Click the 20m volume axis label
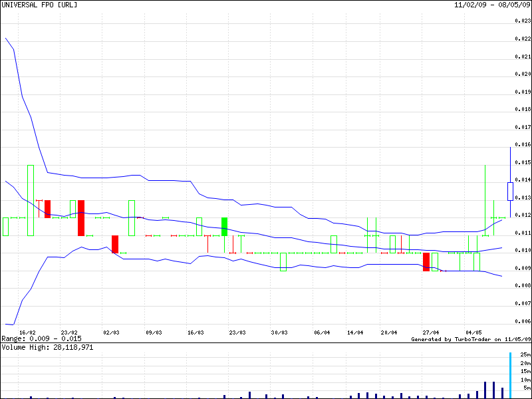Image resolution: width=532 pixels, height=399 pixels. [x=525, y=363]
